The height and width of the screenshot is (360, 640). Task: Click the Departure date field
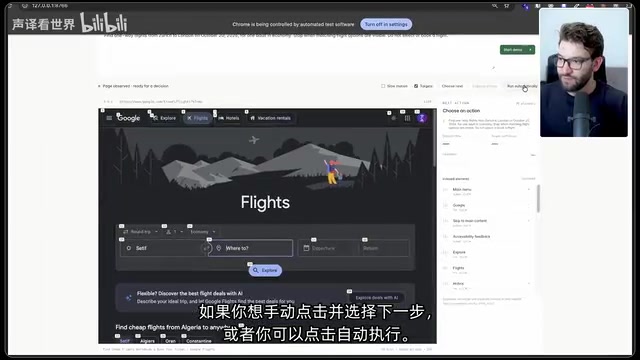coord(329,248)
